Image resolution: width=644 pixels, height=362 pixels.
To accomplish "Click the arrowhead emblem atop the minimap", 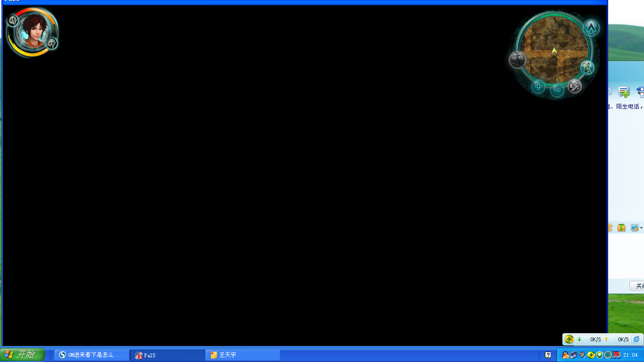I will pyautogui.click(x=591, y=28).
